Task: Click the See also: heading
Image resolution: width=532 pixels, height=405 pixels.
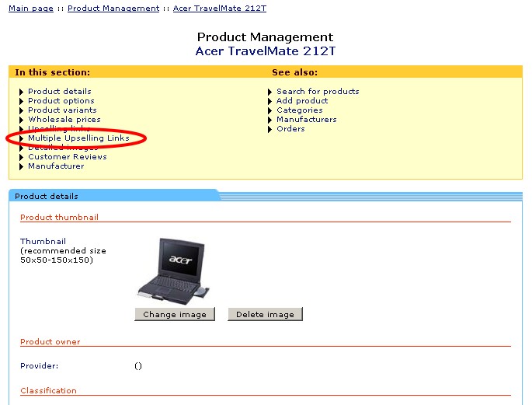Action: click(295, 72)
